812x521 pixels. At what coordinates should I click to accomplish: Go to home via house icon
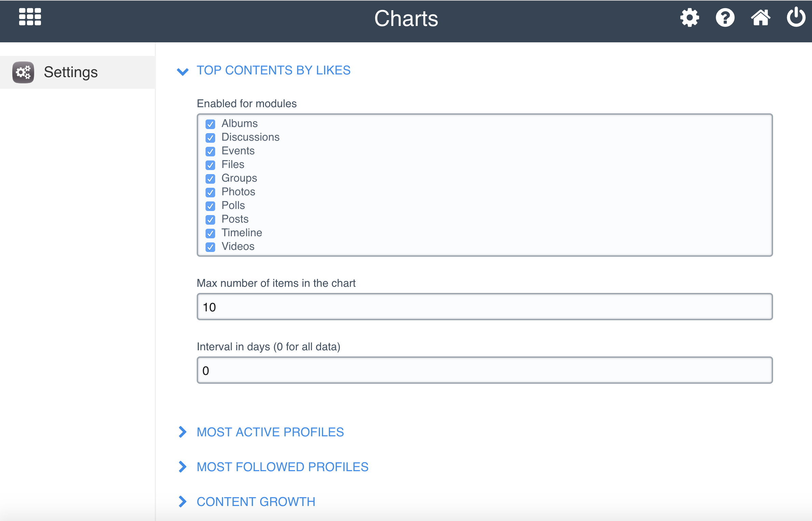click(x=760, y=18)
